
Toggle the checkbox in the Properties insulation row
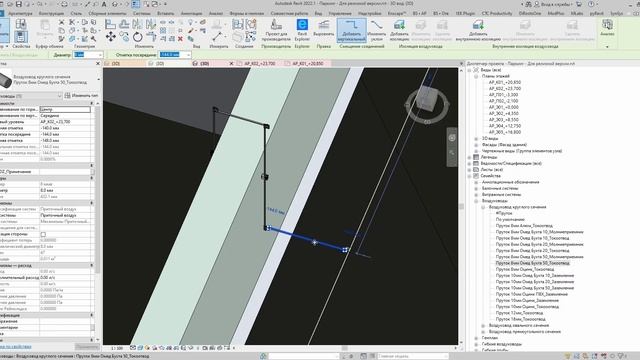[43, 234]
